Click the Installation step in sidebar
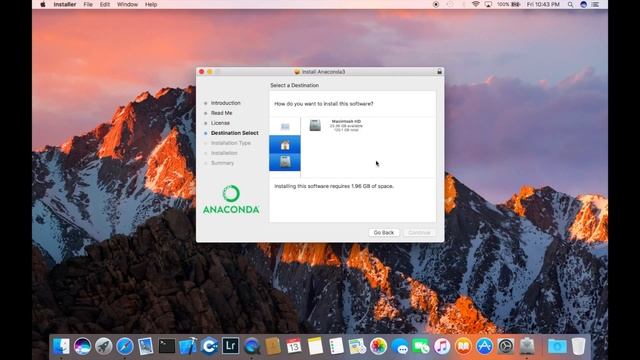Screen dimensions: 640x360 pyautogui.click(x=224, y=153)
